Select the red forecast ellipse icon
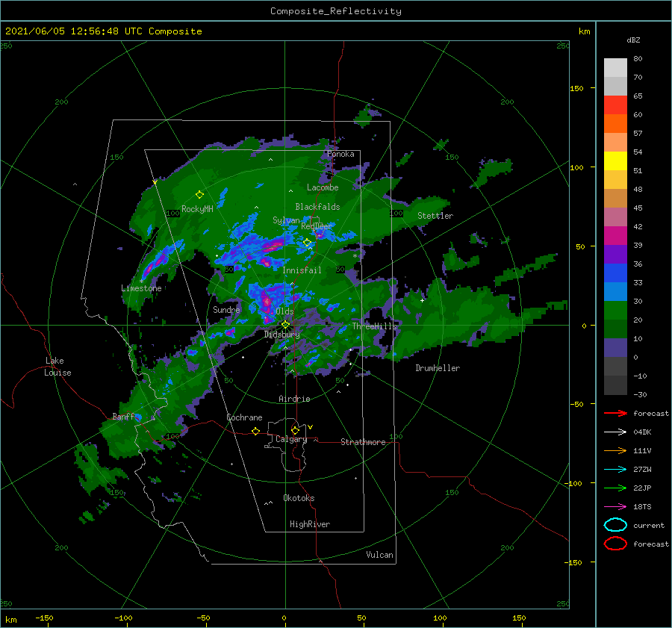Image resolution: width=672 pixels, height=628 pixels. pos(615,544)
